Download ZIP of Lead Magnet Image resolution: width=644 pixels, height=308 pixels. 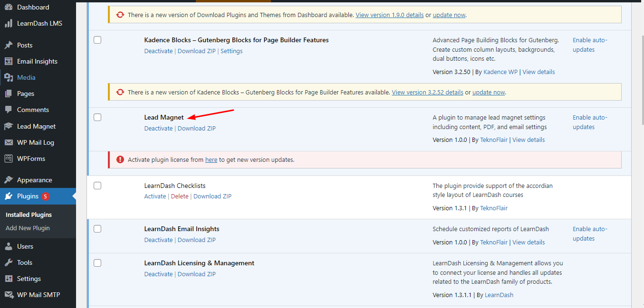tap(197, 128)
